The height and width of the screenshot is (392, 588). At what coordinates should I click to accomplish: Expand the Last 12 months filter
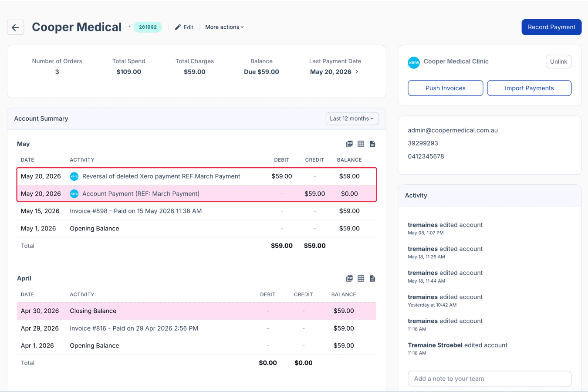click(x=352, y=118)
